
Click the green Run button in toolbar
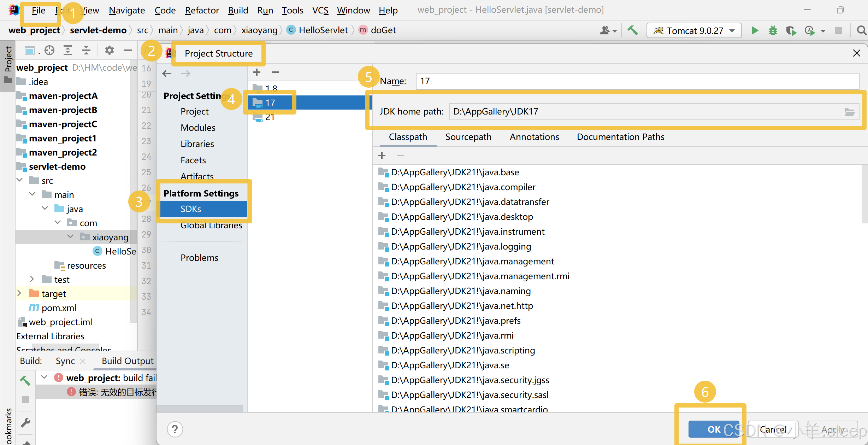tap(755, 31)
